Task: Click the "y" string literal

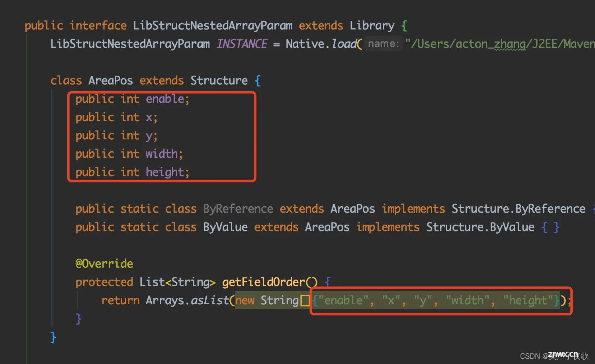Action: pyautogui.click(x=423, y=300)
